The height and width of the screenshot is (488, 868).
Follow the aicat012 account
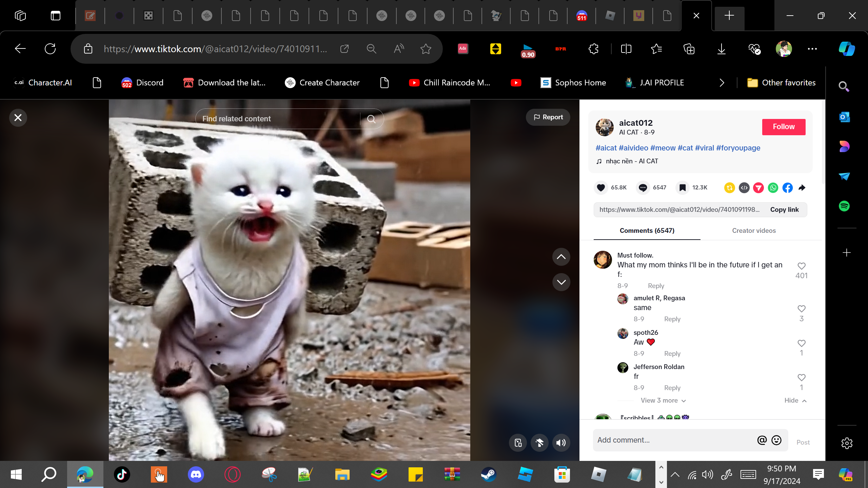[x=784, y=127]
